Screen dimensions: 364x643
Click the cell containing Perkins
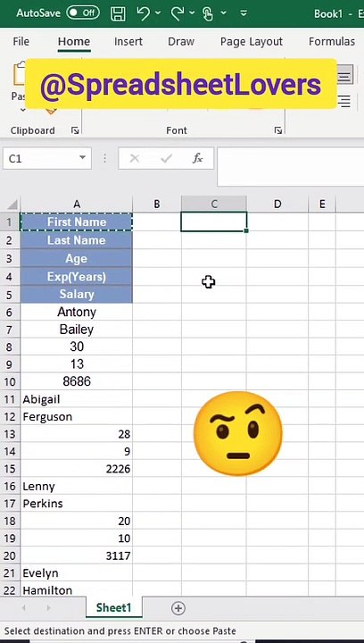(77, 504)
